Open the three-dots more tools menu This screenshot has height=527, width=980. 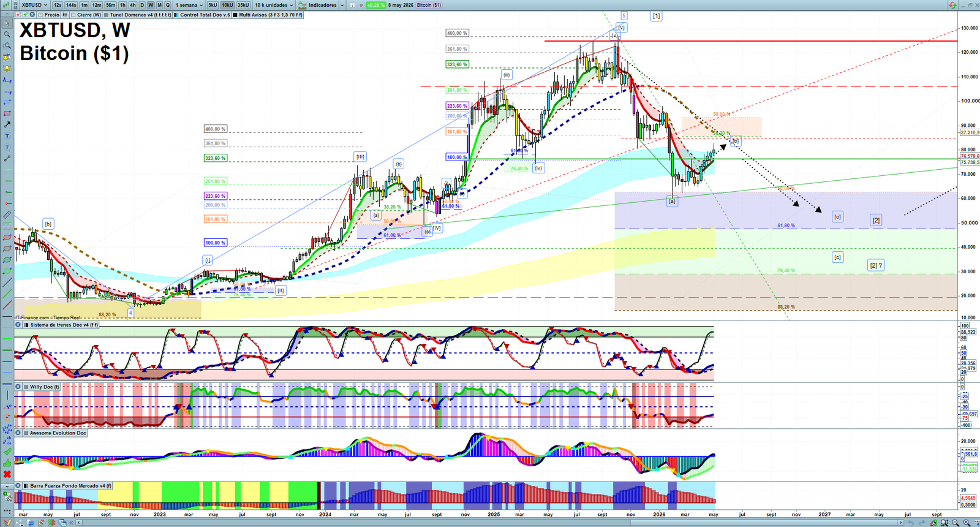(7, 511)
